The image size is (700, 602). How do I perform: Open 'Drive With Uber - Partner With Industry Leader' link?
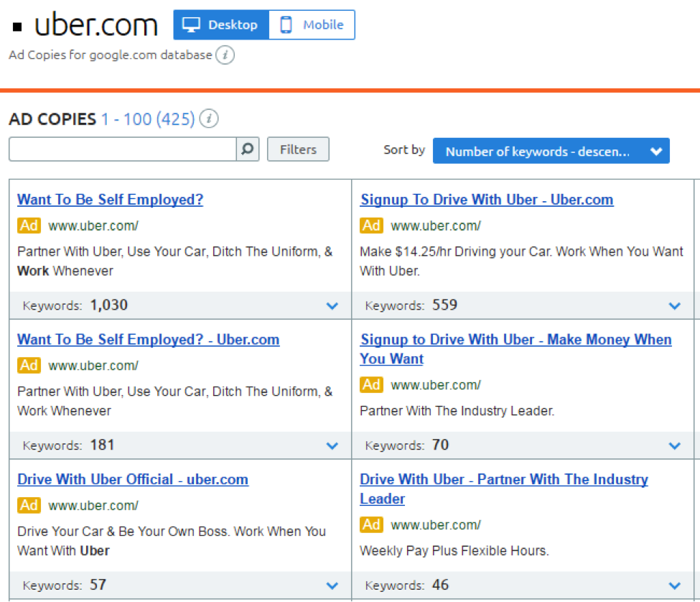[x=504, y=488]
